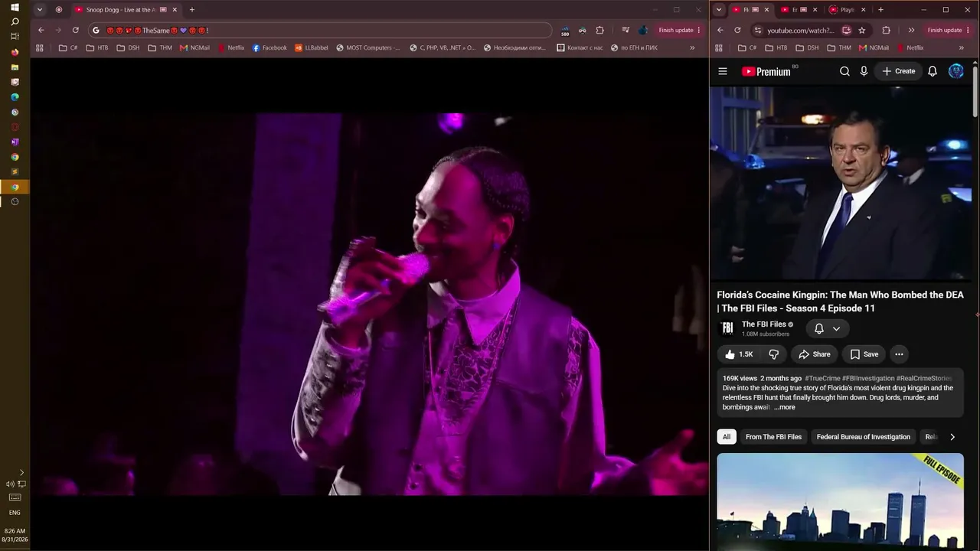Select the From The FBI Files chip
The width and height of the screenshot is (980, 551).
pyautogui.click(x=773, y=437)
